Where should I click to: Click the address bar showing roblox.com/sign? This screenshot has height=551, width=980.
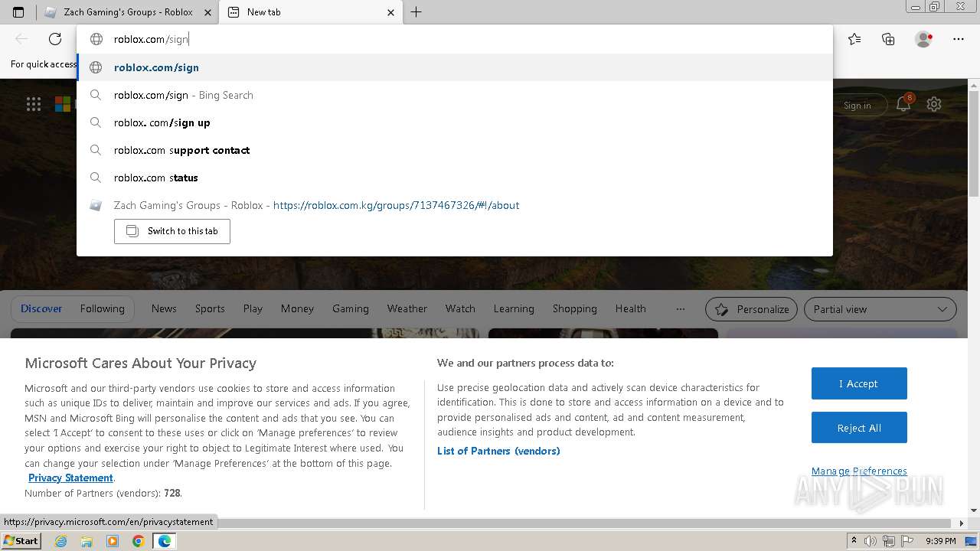[x=455, y=39]
